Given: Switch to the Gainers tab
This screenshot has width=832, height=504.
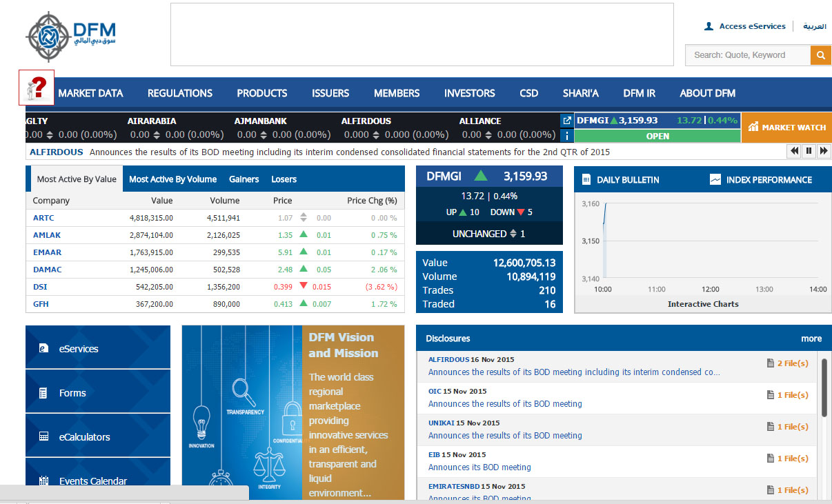Looking at the screenshot, I should [x=244, y=179].
